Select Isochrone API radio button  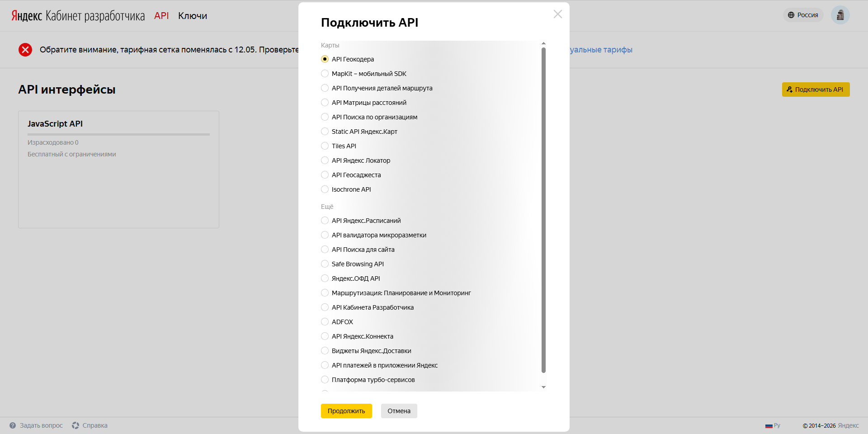coord(325,189)
